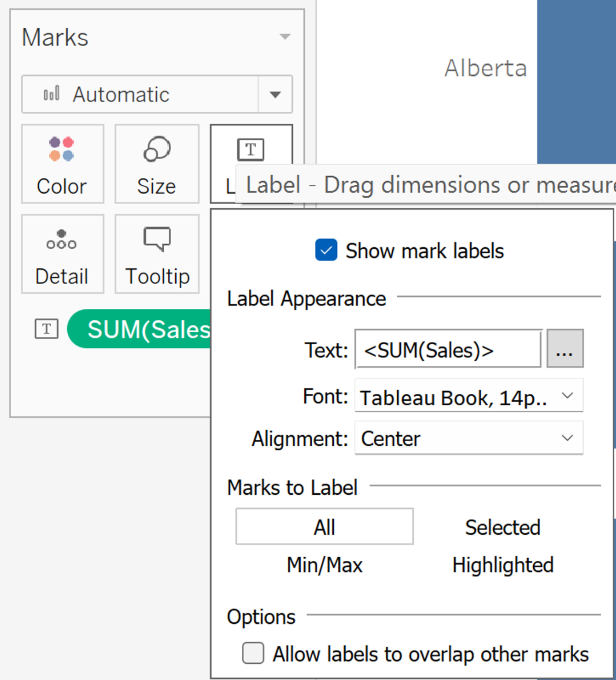Image resolution: width=616 pixels, height=680 pixels.
Task: Enable Allow labels to overlap other marks
Action: point(253,653)
